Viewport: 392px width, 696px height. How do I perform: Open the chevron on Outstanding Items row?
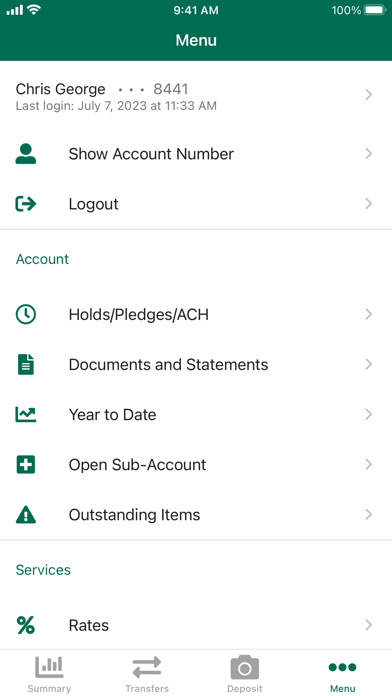click(368, 514)
